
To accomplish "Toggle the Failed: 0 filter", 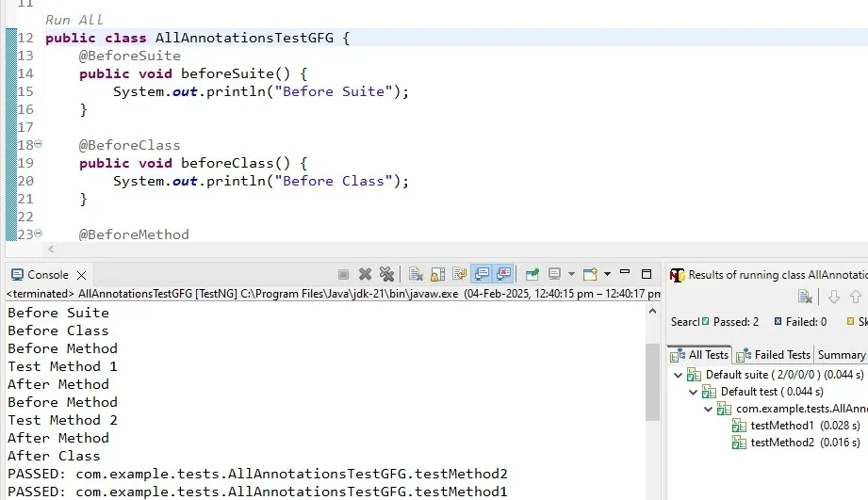I will coord(800,322).
